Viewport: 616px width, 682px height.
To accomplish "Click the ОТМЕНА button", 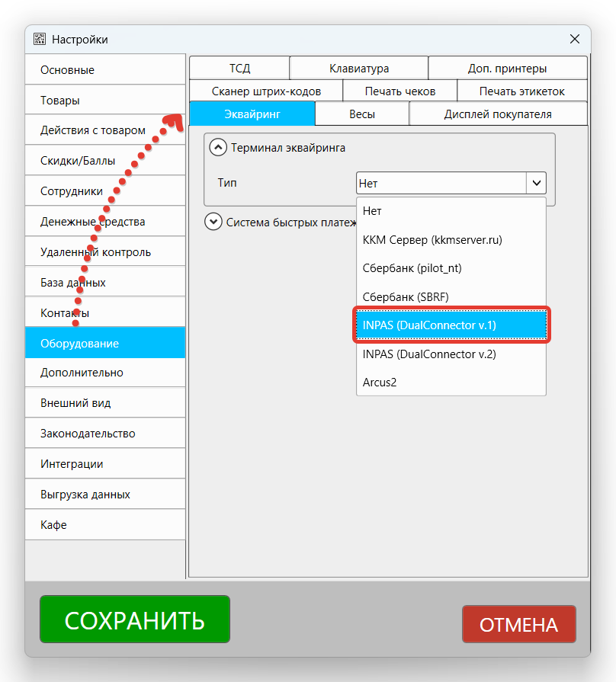I will (518, 623).
